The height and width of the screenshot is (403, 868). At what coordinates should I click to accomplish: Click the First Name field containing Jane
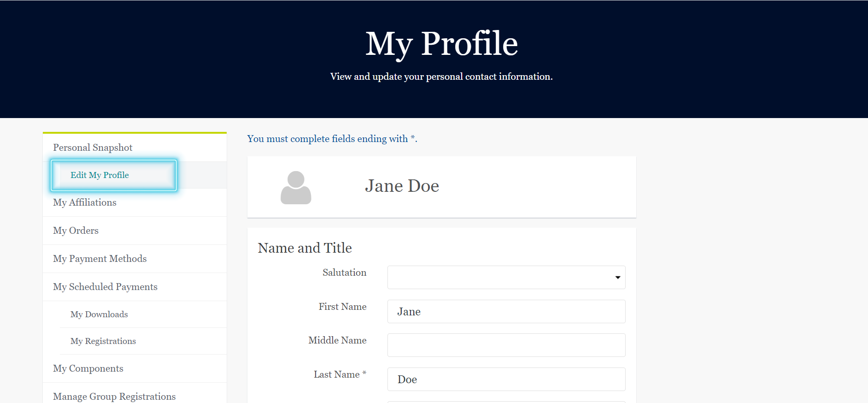tap(506, 312)
